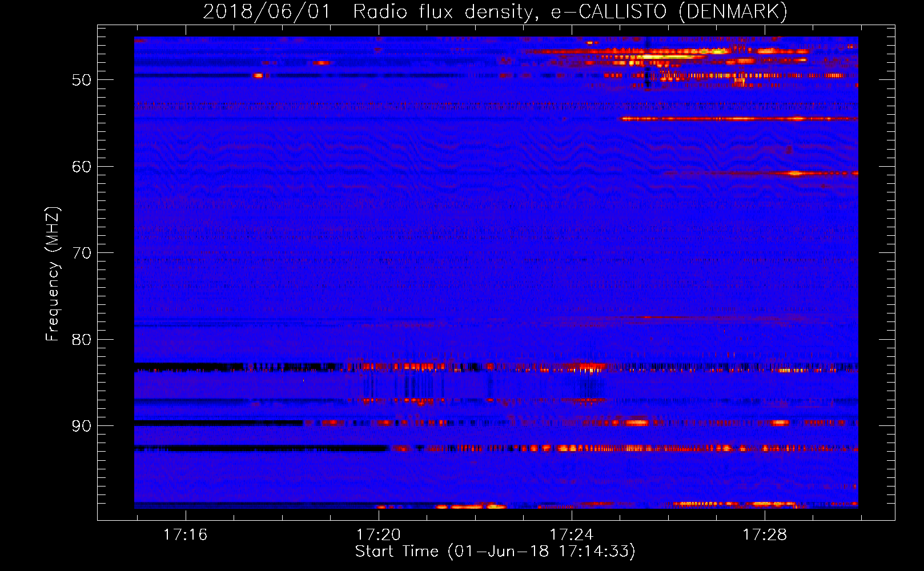
Task: Click the 90 frequency tick label
Action: pos(82,426)
